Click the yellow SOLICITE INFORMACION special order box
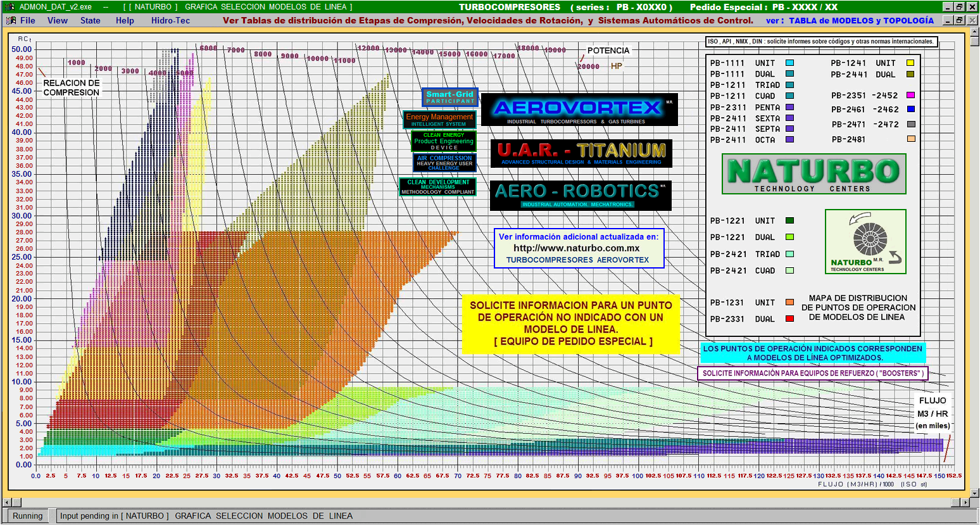Image resolution: width=980 pixels, height=525 pixels. pos(571,323)
